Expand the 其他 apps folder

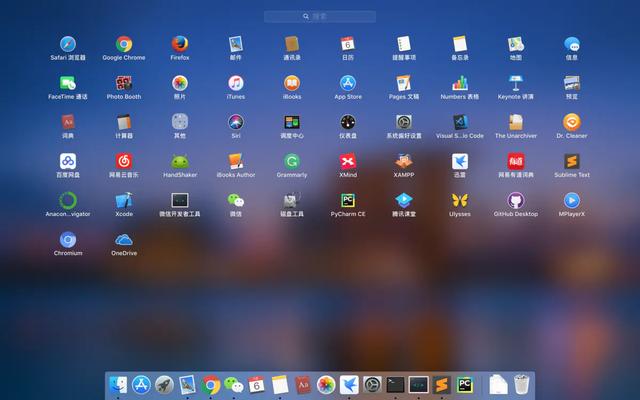point(180,123)
